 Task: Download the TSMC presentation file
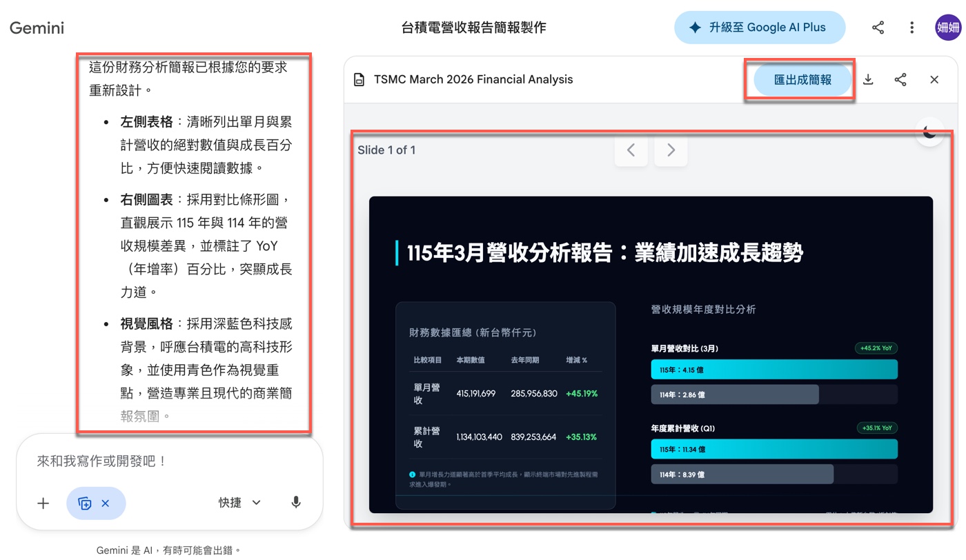tap(868, 80)
